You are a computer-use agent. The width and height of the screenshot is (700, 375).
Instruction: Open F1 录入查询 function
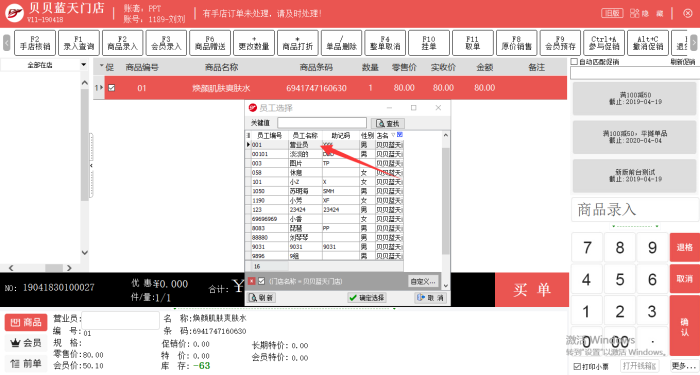(x=79, y=43)
